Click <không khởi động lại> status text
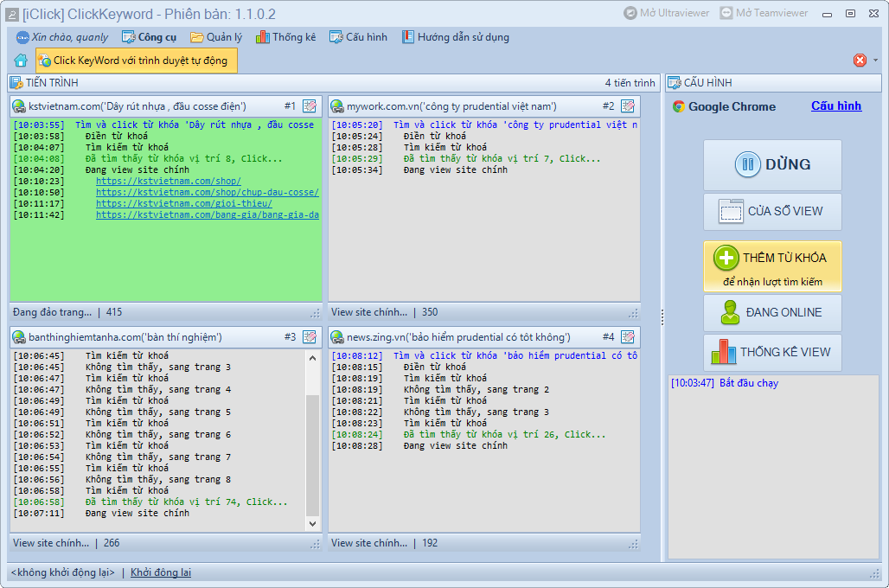 (63, 572)
